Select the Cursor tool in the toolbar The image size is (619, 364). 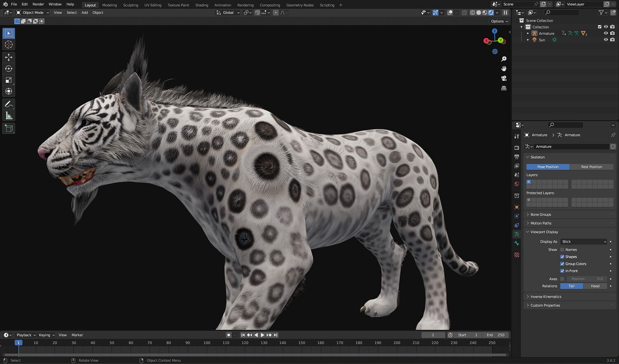[x=9, y=45]
